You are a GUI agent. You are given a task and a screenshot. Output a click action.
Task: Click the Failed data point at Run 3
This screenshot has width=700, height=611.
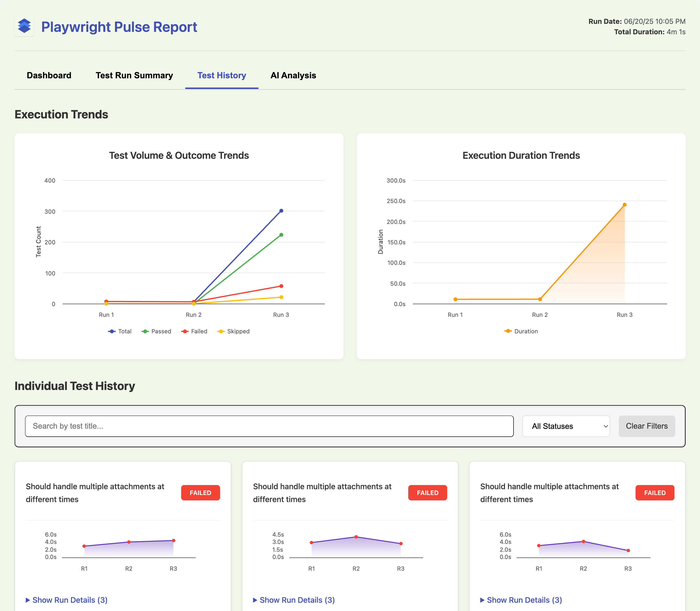click(281, 286)
